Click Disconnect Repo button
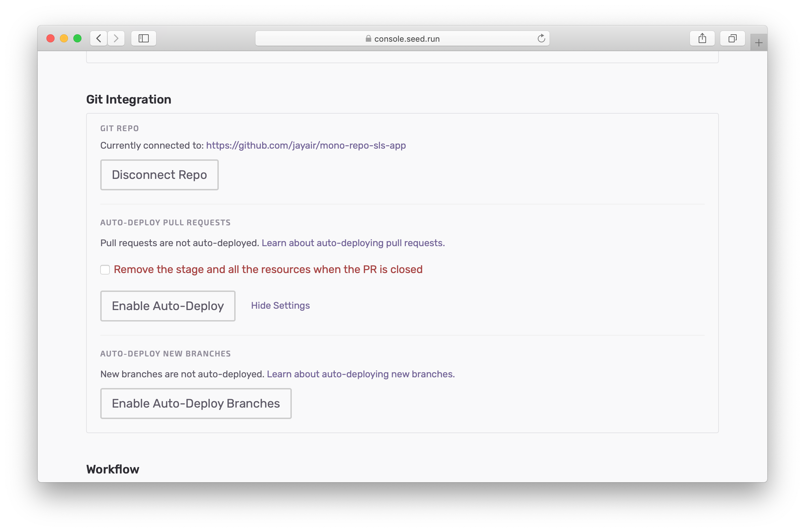 point(159,175)
